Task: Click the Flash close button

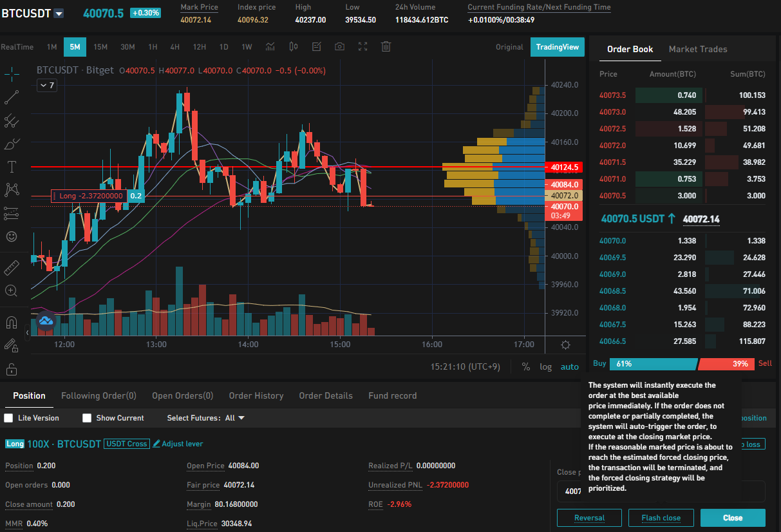Action: tap(661, 518)
